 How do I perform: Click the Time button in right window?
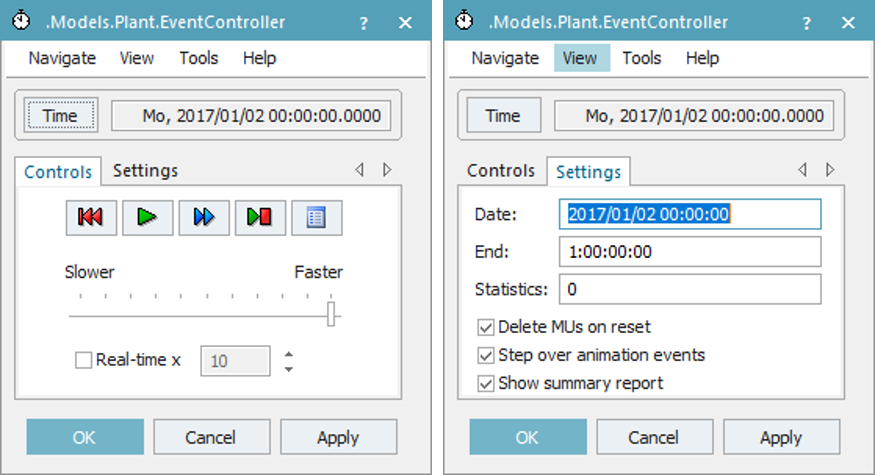pos(504,116)
